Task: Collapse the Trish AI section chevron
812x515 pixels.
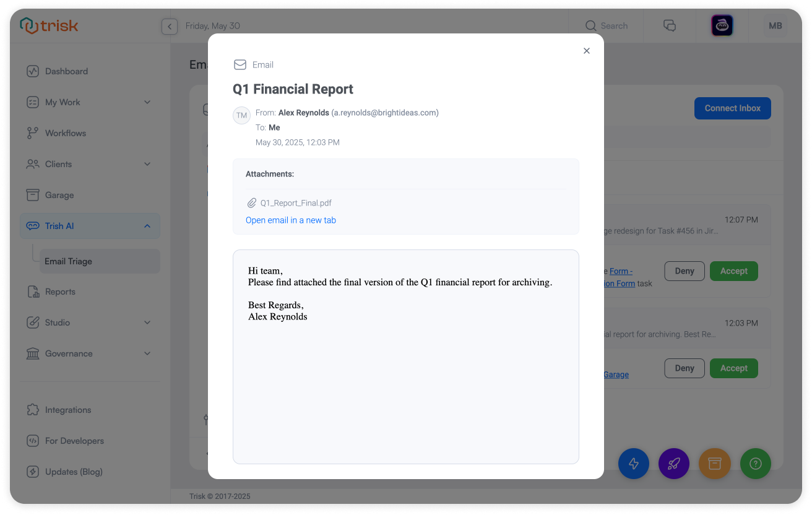Action: (147, 226)
